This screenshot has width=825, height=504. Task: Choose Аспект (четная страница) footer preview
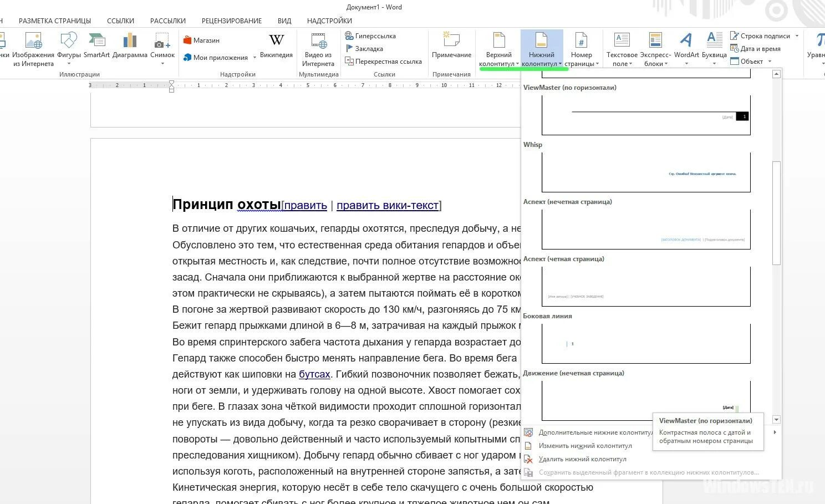click(646, 287)
